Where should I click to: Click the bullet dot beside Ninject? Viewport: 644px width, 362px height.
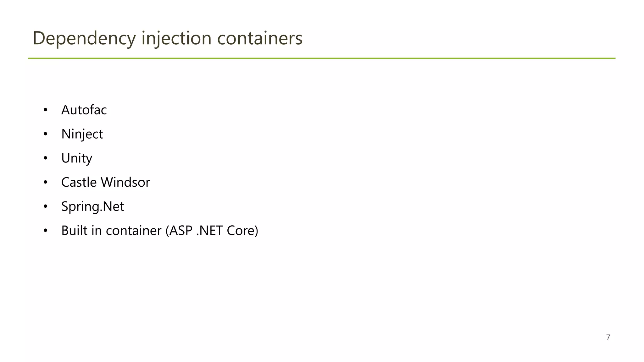pyautogui.click(x=46, y=134)
